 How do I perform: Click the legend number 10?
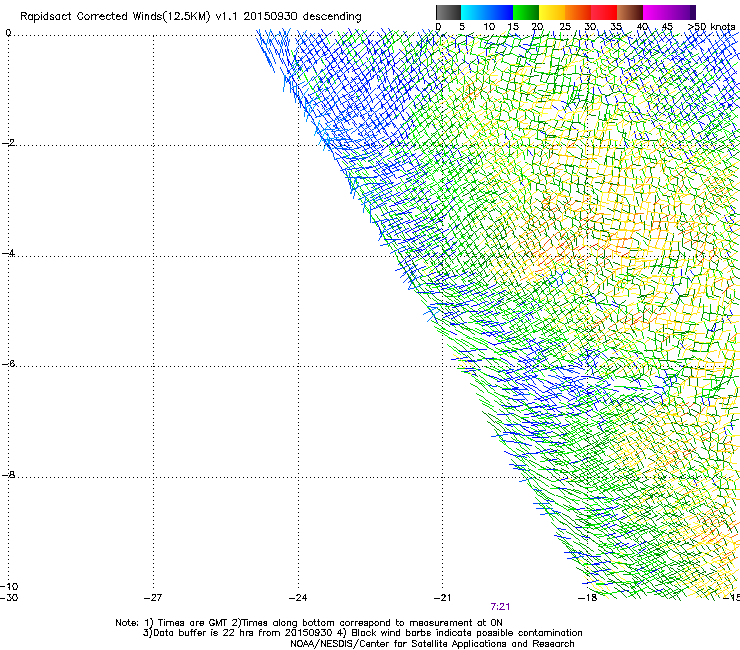tap(489, 27)
